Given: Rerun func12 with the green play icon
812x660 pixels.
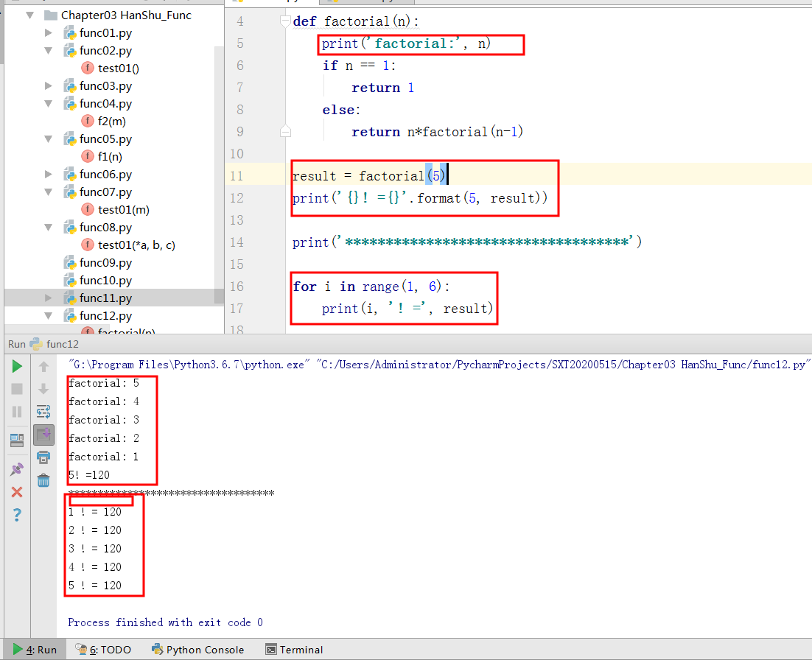Looking at the screenshot, I should click(x=16, y=367).
